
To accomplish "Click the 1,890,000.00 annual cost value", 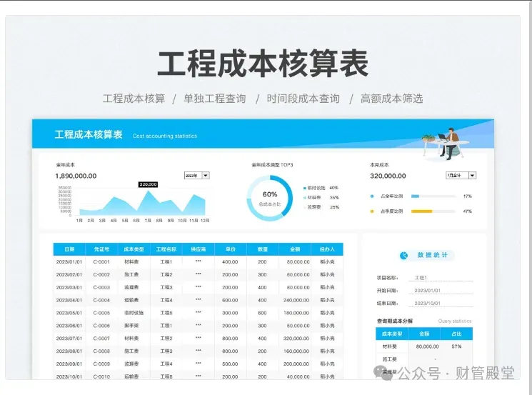I will (76, 176).
